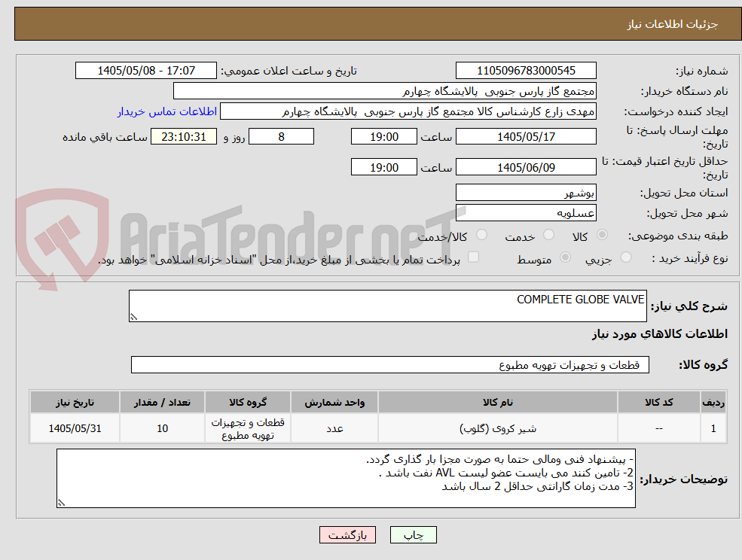The height and width of the screenshot is (560, 742).
Task: Click the شرح کلی نیاز label
Action: [x=689, y=306]
